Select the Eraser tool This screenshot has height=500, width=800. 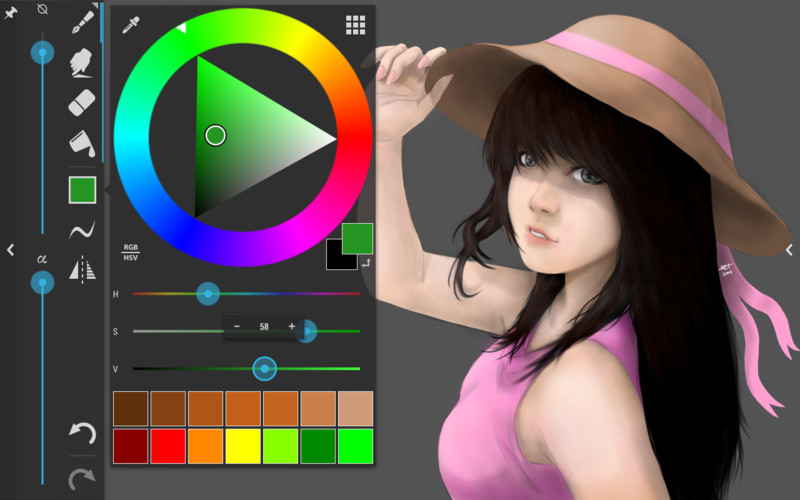(x=82, y=103)
